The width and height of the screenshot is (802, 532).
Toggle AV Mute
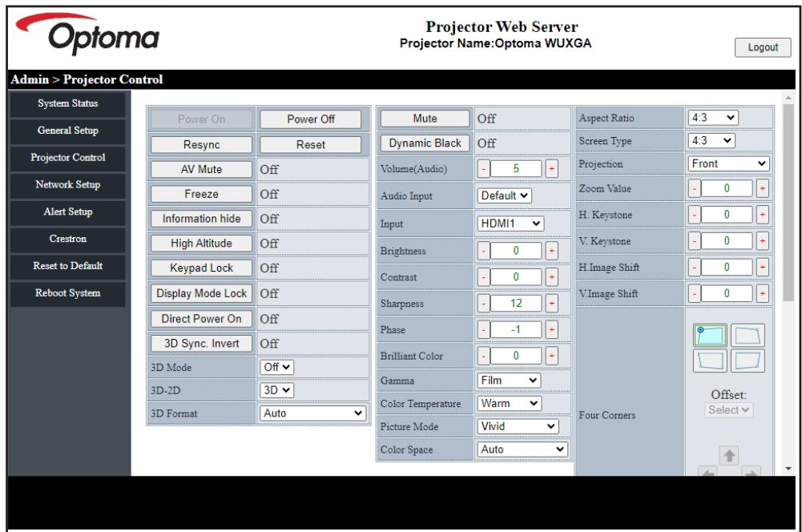click(x=202, y=169)
